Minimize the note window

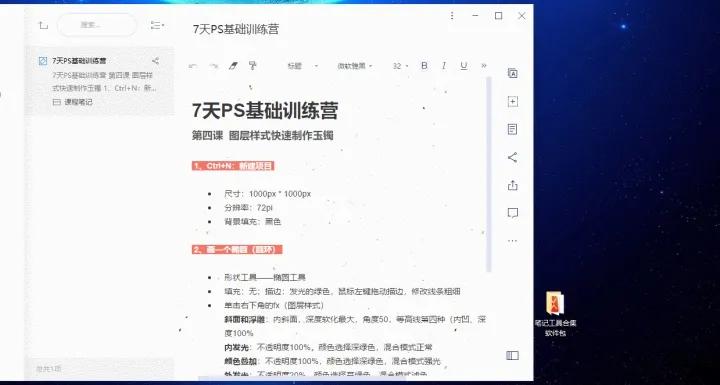click(475, 16)
